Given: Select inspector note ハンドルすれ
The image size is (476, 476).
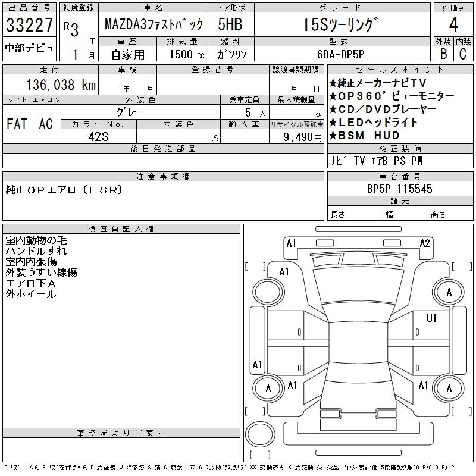Looking at the screenshot, I should (36, 251).
